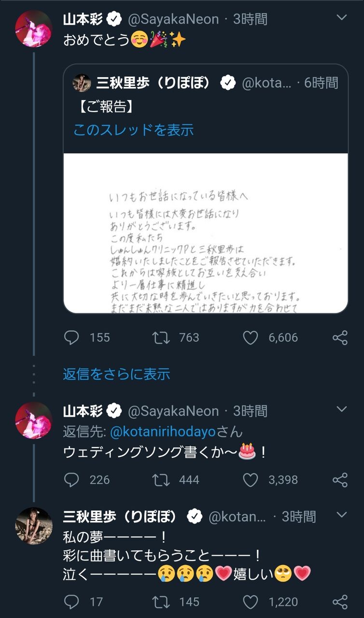Viewport: 364px width, 618px height.
Task: Like the tweet with 6,606 likes
Action: click(x=250, y=337)
